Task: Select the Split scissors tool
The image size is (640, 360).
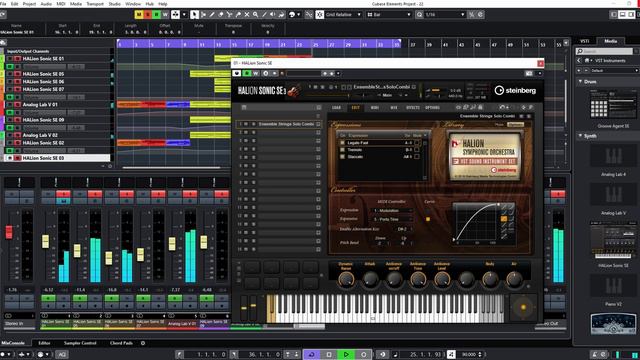Action: pyautogui.click(x=229, y=15)
